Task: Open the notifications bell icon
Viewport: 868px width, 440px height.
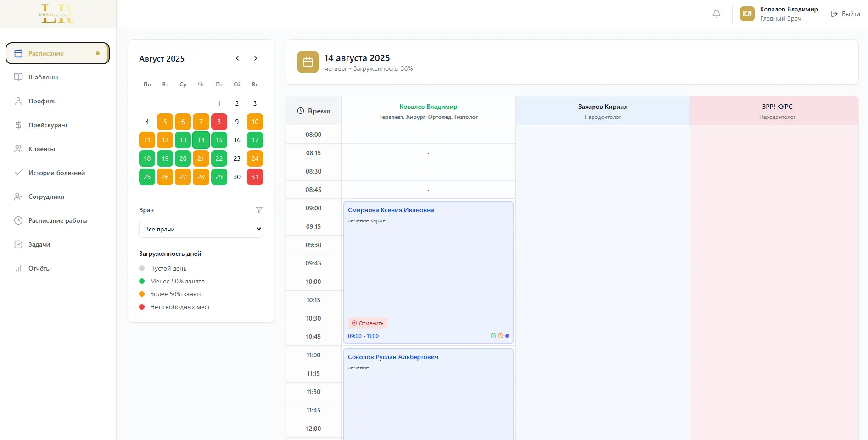Action: 717,14
